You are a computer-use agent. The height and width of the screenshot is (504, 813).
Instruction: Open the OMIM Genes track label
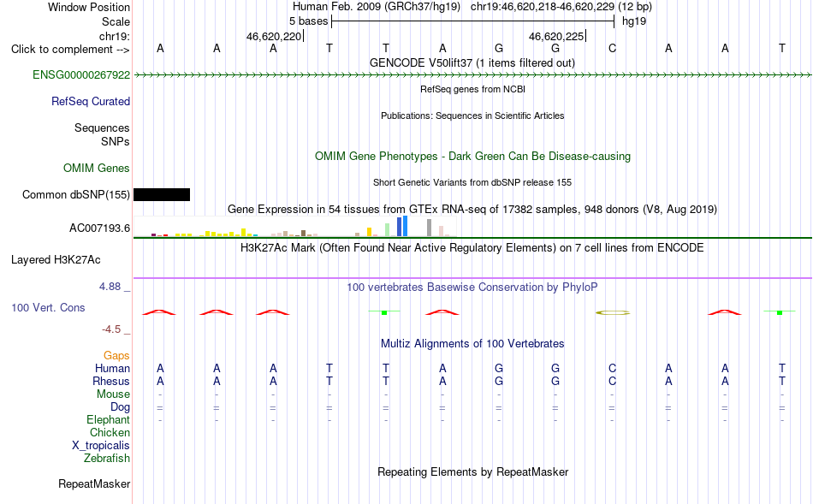96,168
